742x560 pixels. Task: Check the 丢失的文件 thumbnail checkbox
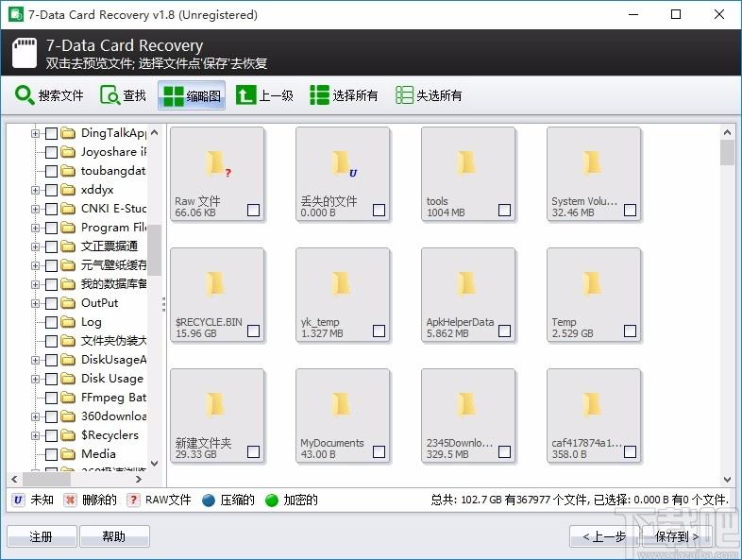click(379, 210)
